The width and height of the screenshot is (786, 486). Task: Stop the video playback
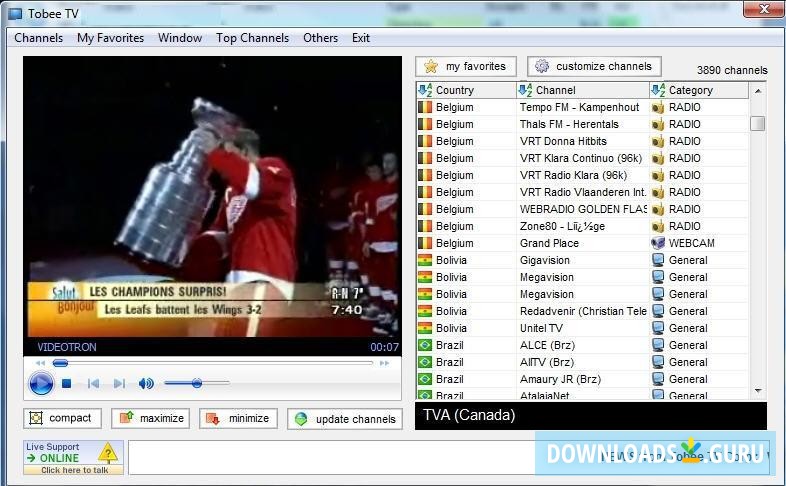(x=66, y=383)
